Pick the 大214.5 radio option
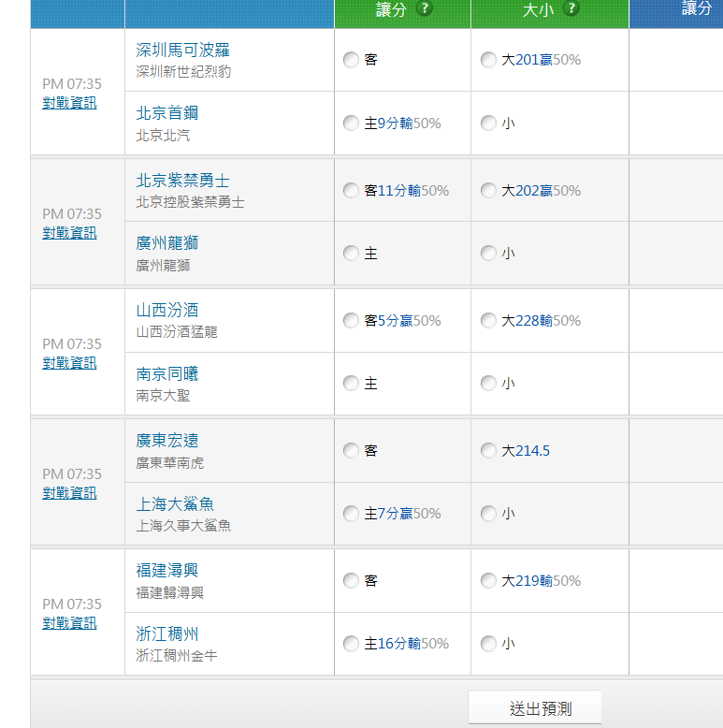This screenshot has width=723, height=728. [488, 451]
